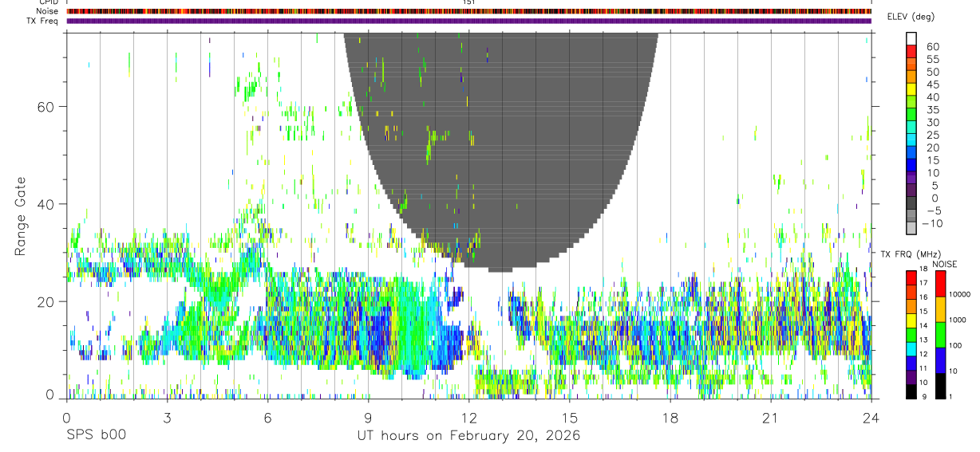Image resolution: width=980 pixels, height=452 pixels.
Task: Click the blue NOISE swatch between 10 and 100
Action: (x=941, y=360)
